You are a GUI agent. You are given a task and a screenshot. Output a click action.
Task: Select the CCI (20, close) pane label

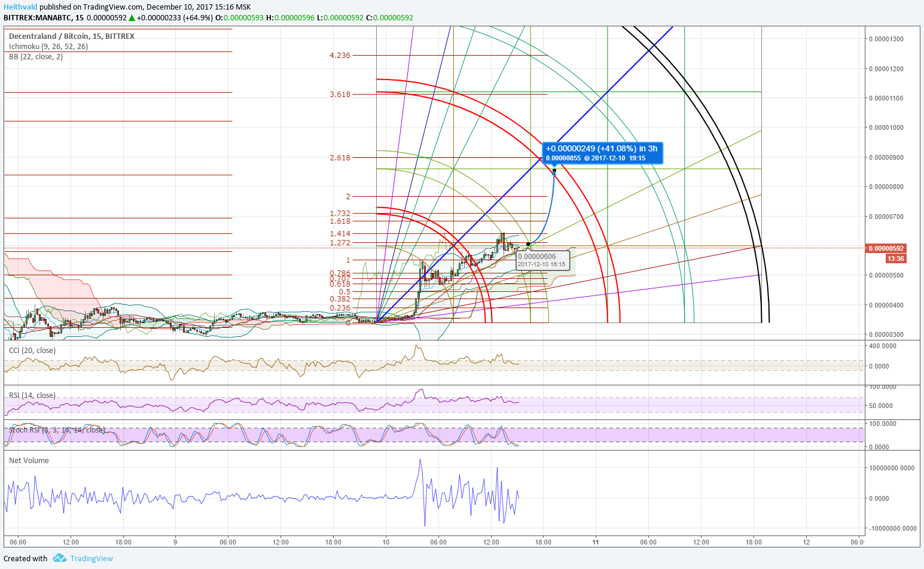point(32,350)
